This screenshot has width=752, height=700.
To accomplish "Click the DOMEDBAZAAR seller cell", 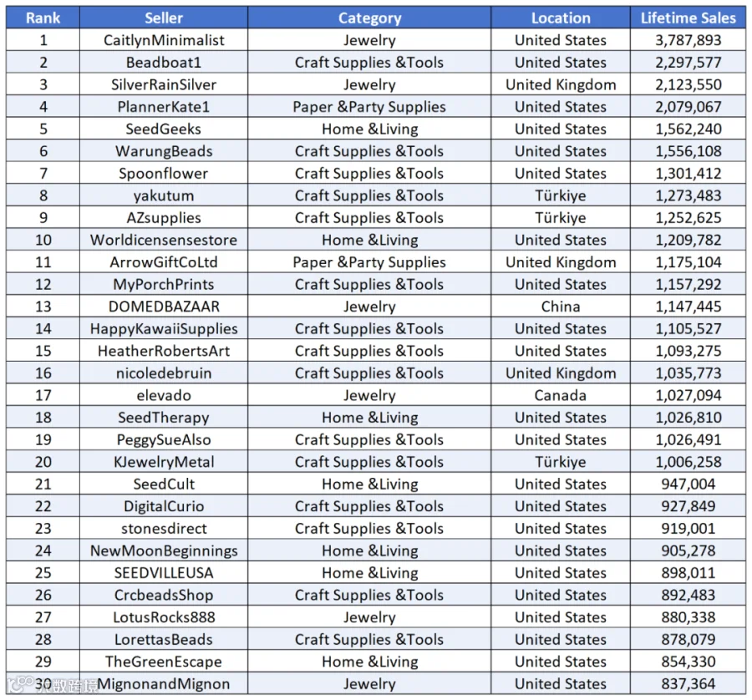I will [164, 307].
